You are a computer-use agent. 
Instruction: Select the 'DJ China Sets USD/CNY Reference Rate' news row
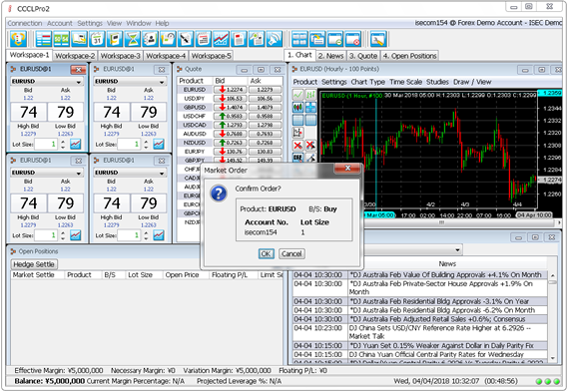coord(420,332)
